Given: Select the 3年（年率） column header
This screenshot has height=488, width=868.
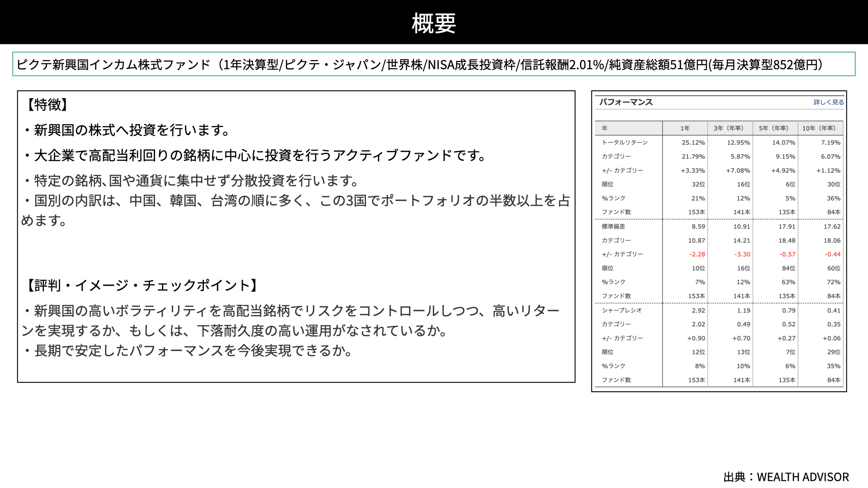Looking at the screenshot, I should 730,128.
